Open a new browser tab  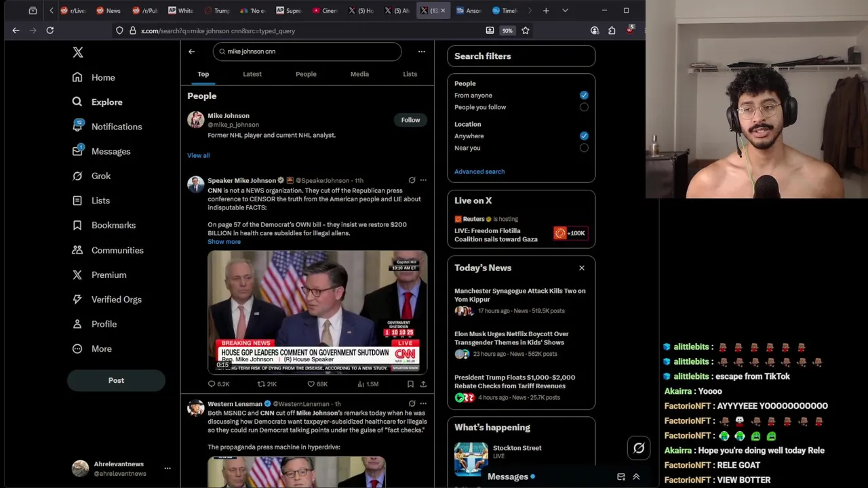[x=546, y=11]
